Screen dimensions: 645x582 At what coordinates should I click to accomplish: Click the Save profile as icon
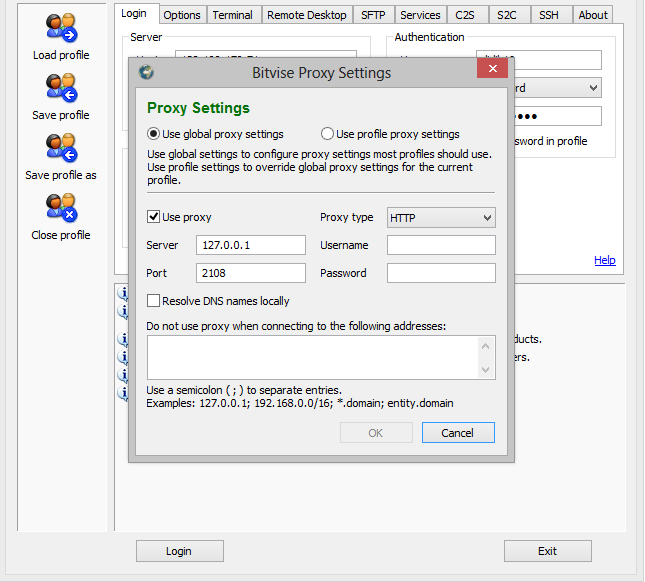61,148
